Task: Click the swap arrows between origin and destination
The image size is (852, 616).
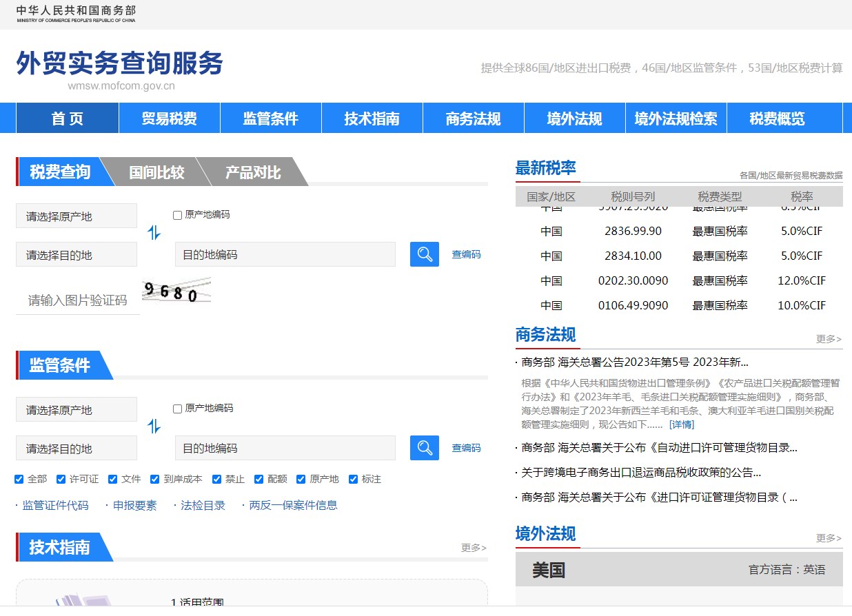Action: coord(154,233)
